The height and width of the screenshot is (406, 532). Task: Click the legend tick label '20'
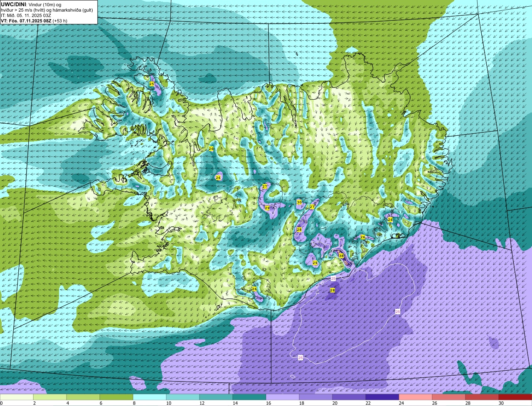coord(335,403)
